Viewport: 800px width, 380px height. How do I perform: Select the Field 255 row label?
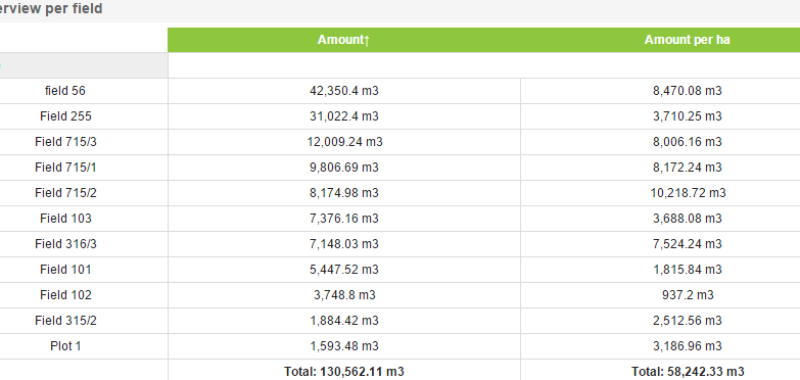(65, 116)
